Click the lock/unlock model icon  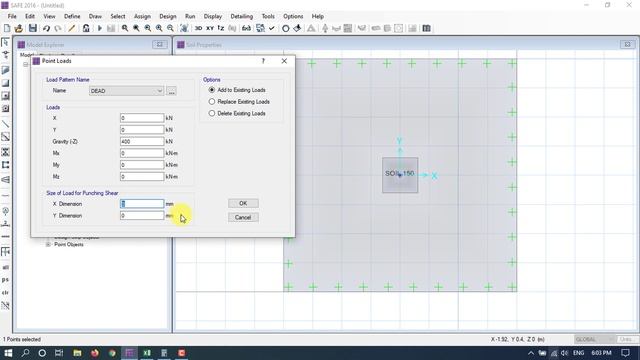86,28
